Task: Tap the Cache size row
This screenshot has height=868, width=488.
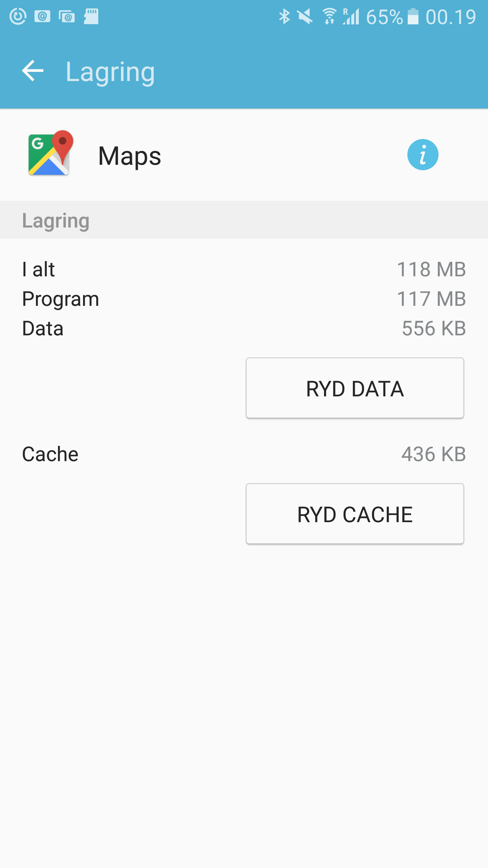Action: (x=244, y=454)
